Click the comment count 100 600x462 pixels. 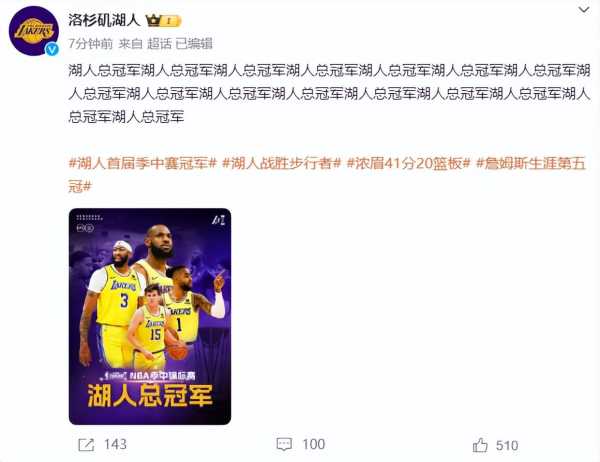[314, 445]
